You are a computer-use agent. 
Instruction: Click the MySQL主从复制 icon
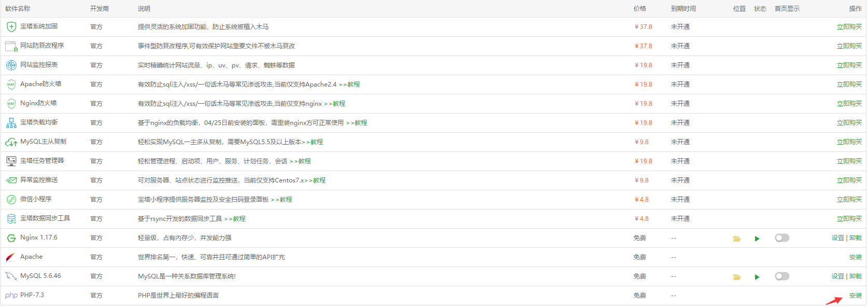11,142
